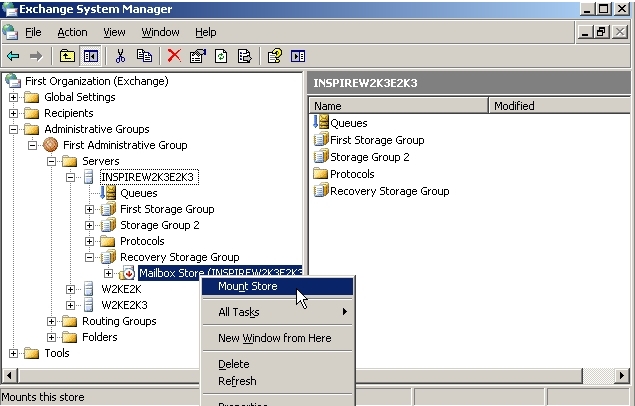Expand the W2KE2K3 server node
Screen dimensions: 635x406
70,305
